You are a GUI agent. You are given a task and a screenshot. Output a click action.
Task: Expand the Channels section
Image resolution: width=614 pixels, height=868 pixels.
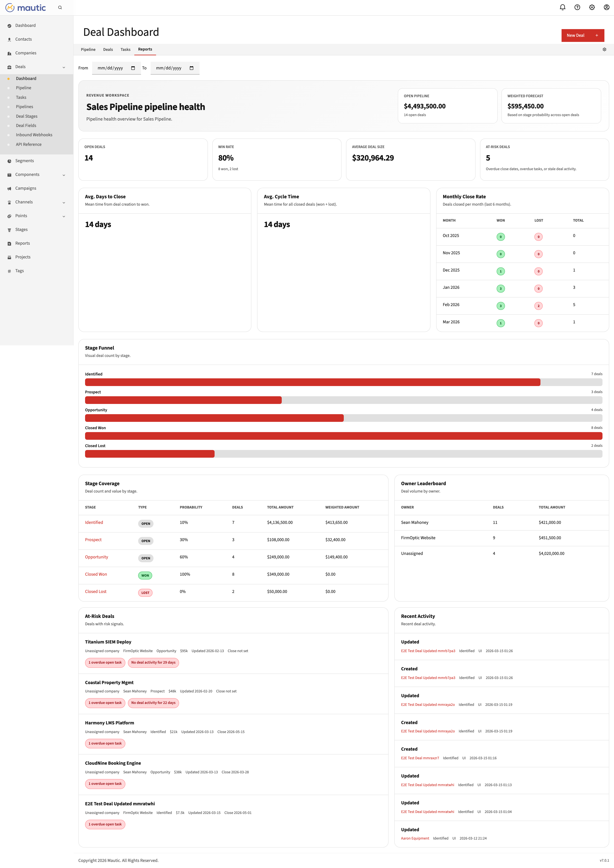(x=63, y=202)
